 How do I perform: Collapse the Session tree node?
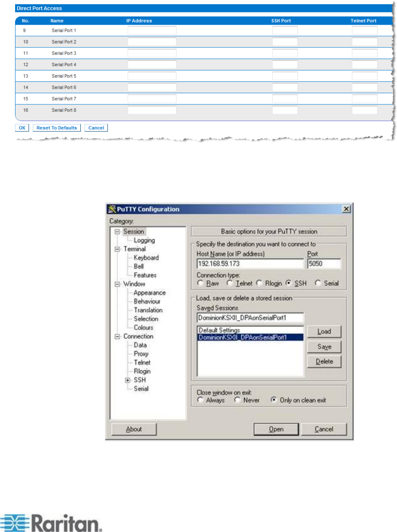tap(117, 231)
